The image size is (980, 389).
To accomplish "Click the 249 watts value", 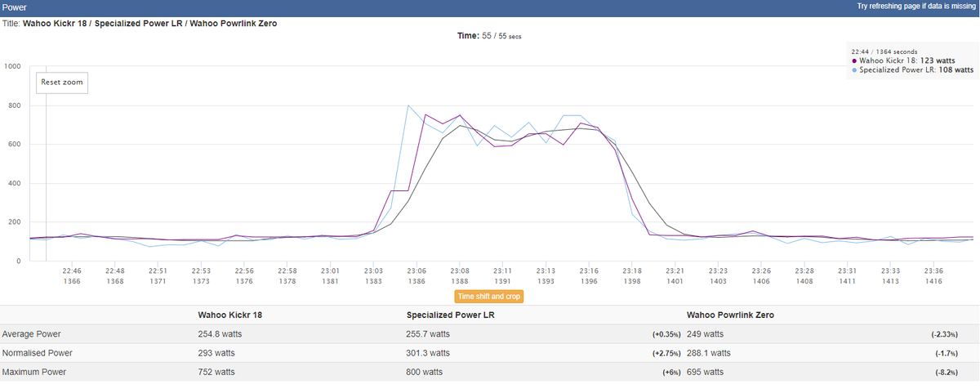I will [x=706, y=334].
